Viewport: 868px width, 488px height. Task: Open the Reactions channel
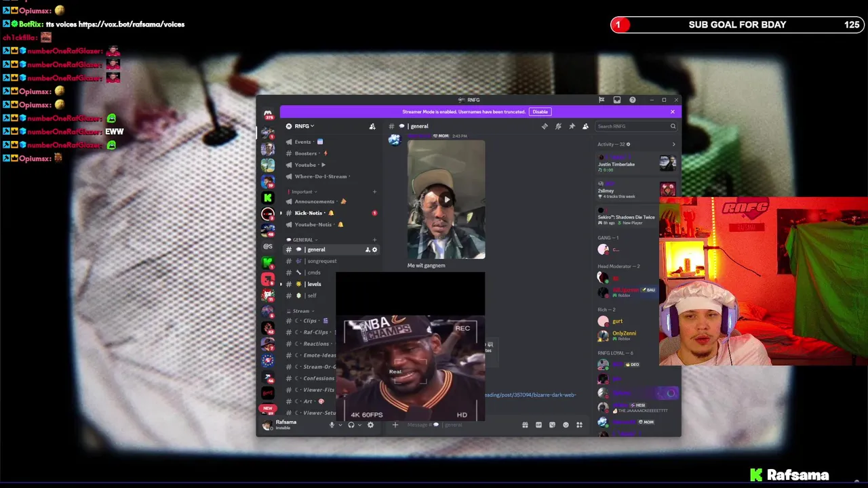point(311,344)
